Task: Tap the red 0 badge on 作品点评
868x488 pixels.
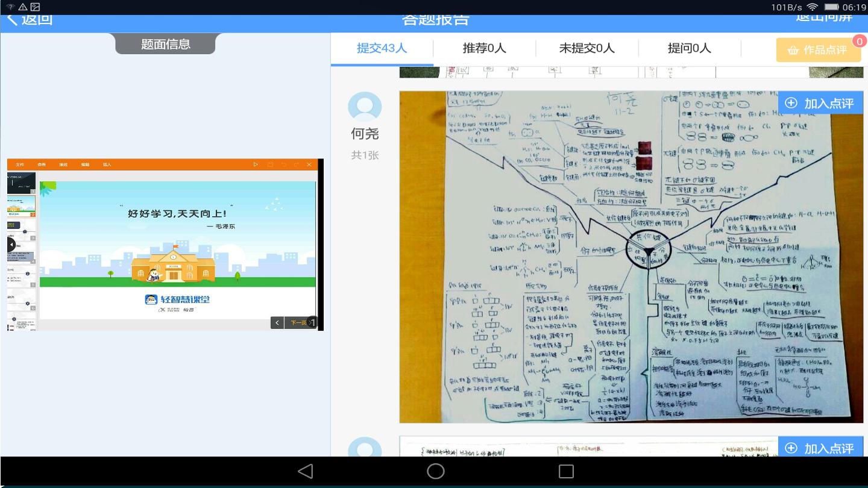Action: click(x=860, y=42)
